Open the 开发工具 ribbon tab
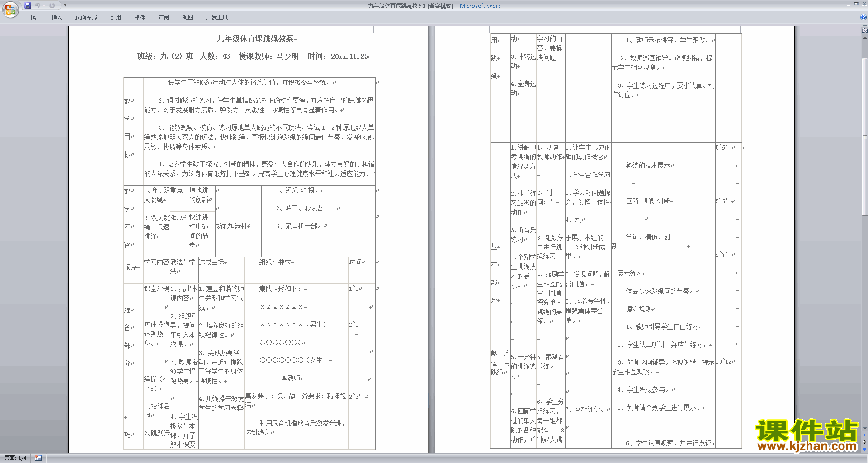Screen dimensions: 868x463 pyautogui.click(x=217, y=17)
